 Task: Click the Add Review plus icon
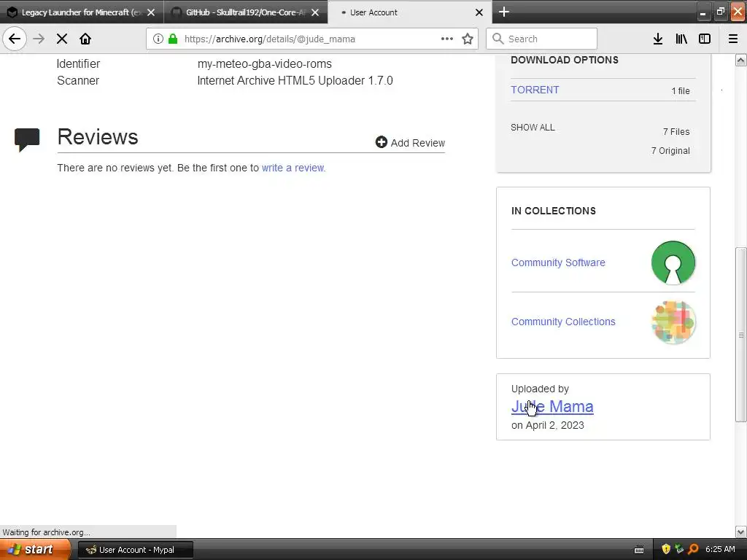point(381,142)
